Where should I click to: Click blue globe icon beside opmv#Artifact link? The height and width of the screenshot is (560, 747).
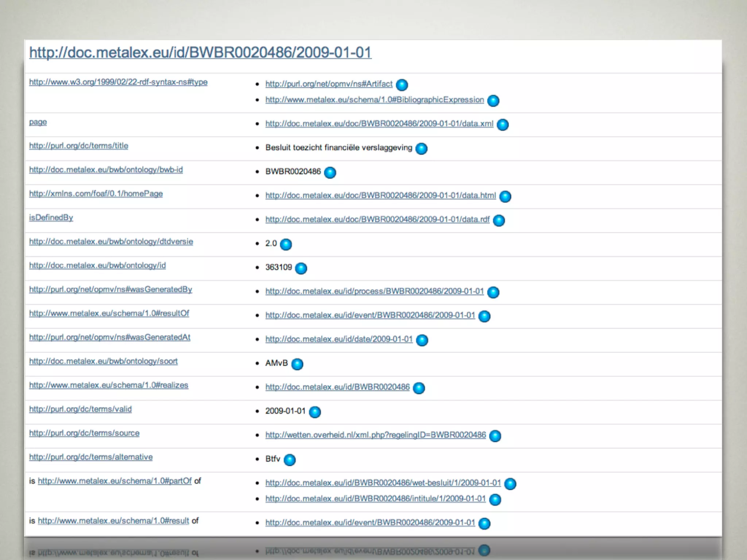point(402,85)
